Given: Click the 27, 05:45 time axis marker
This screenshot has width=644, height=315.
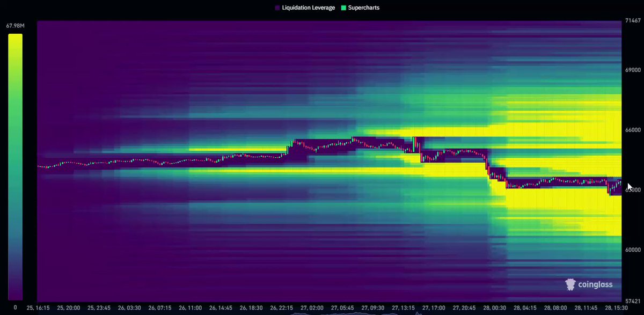Looking at the screenshot, I should pos(342,308).
